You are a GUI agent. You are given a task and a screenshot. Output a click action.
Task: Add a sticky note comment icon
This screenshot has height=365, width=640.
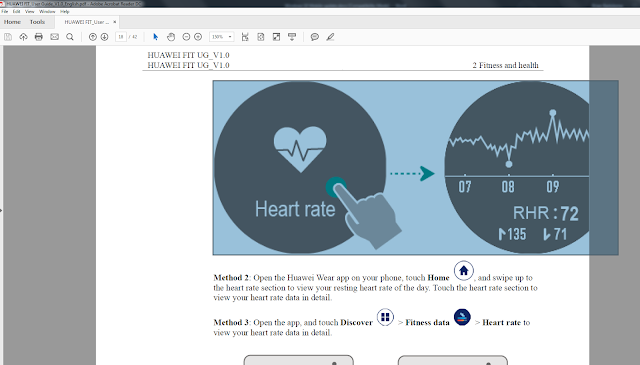coord(315,37)
